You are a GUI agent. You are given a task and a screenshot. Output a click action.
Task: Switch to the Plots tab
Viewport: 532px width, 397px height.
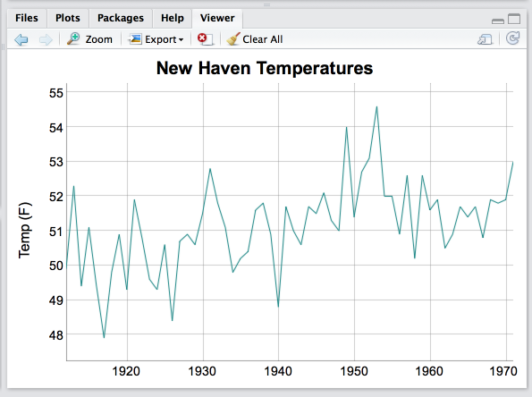tap(68, 18)
